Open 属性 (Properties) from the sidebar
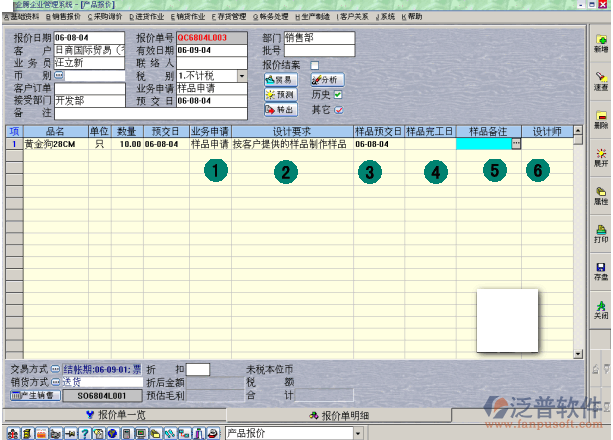613x440 pixels. 600,194
